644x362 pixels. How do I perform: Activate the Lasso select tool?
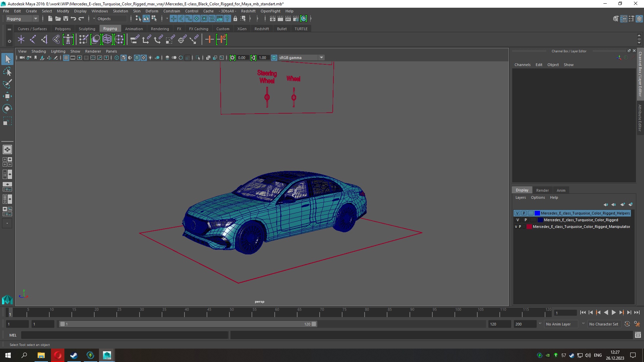point(7,72)
